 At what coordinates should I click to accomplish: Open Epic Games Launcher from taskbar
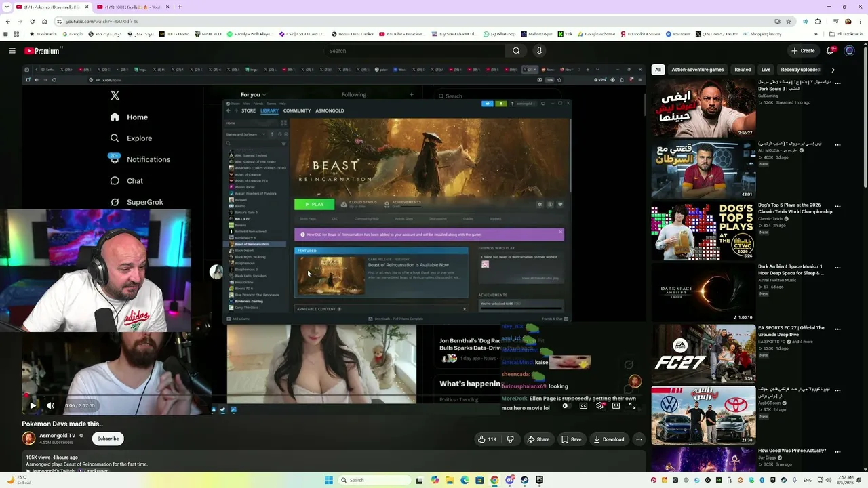539,480
